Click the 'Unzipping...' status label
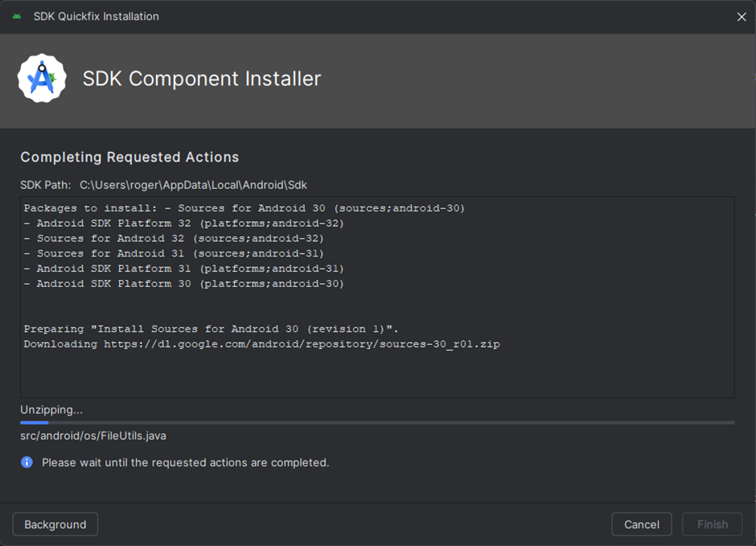756x546 pixels. pos(51,410)
